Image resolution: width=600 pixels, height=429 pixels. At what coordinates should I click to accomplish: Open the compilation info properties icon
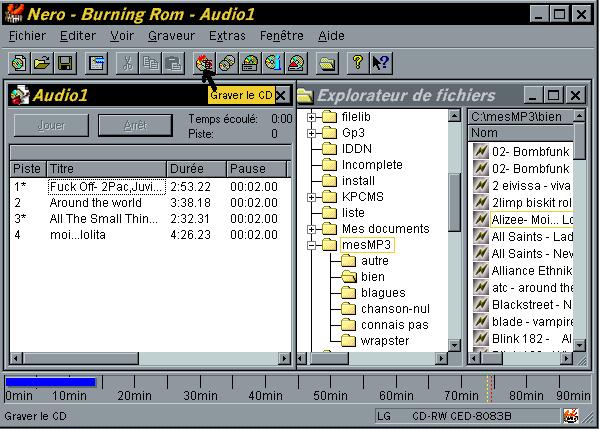tap(96, 63)
